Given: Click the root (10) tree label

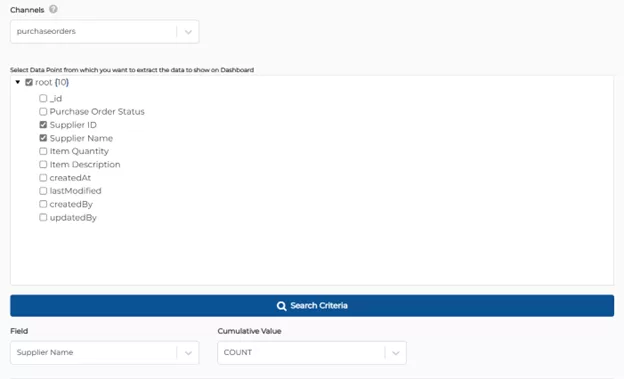Looking at the screenshot, I should click(x=52, y=82).
